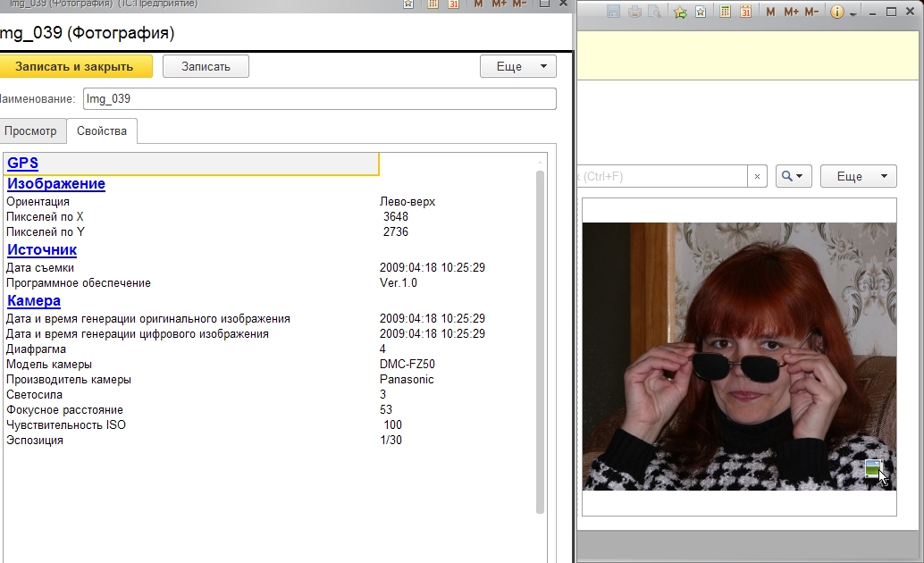The image size is (924, 563).
Task: Expand the magnifier search dropdown
Action: (x=794, y=177)
